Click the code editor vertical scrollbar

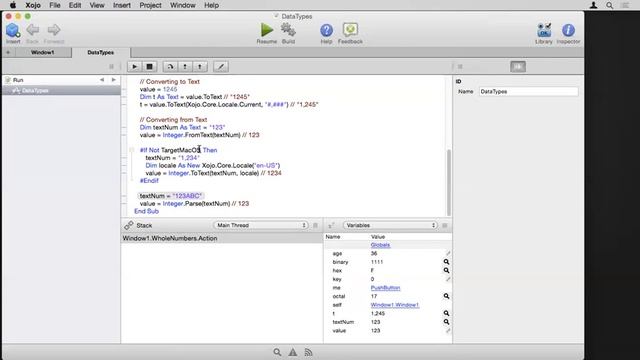pos(449,182)
